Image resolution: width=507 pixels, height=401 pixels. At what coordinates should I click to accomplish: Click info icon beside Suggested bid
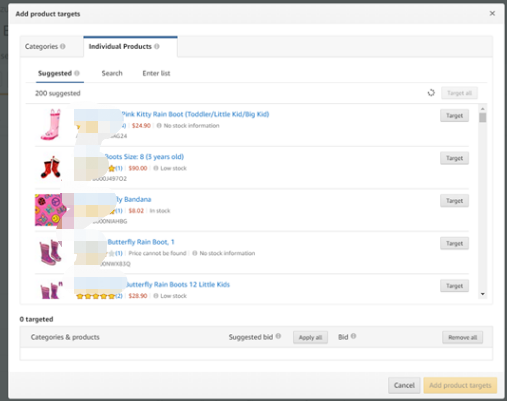pyautogui.click(x=278, y=336)
